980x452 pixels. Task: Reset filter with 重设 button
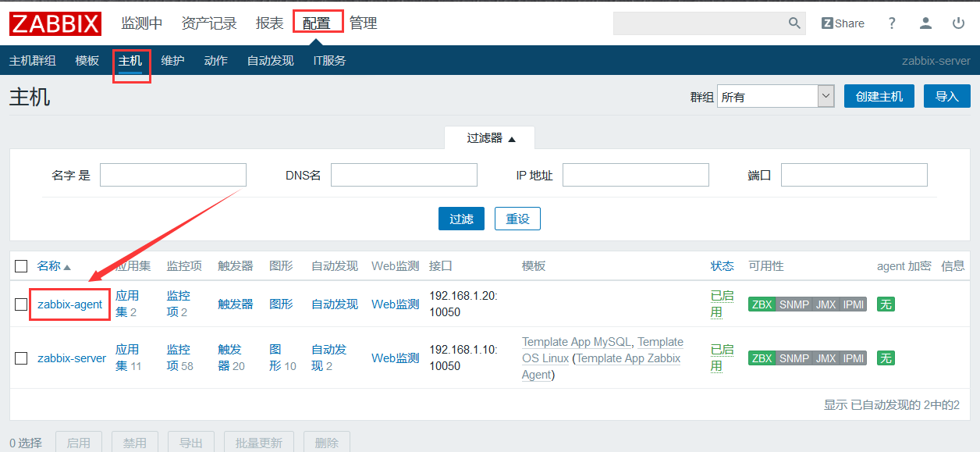[517, 219]
